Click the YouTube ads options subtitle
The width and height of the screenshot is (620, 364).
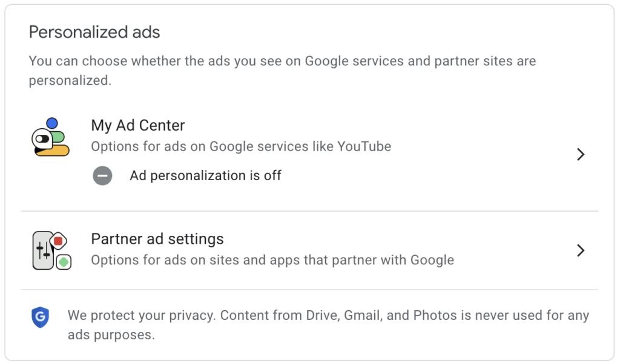[241, 146]
